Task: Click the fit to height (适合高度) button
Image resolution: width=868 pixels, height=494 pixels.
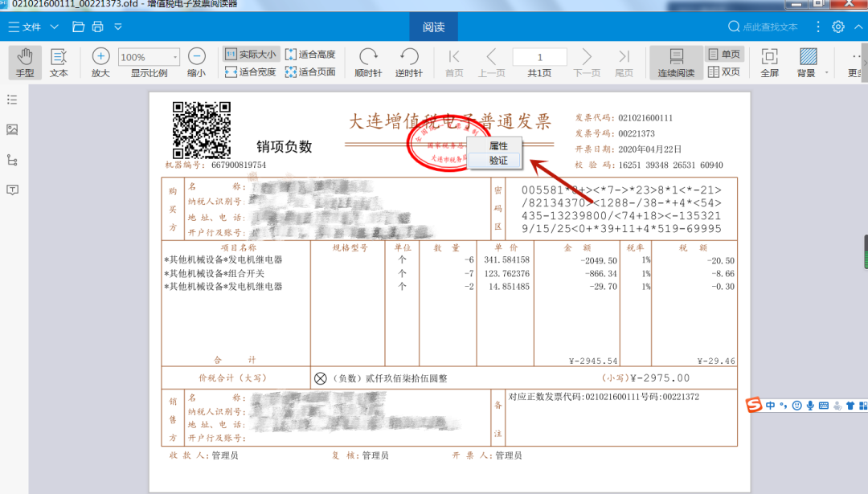Action: [310, 54]
